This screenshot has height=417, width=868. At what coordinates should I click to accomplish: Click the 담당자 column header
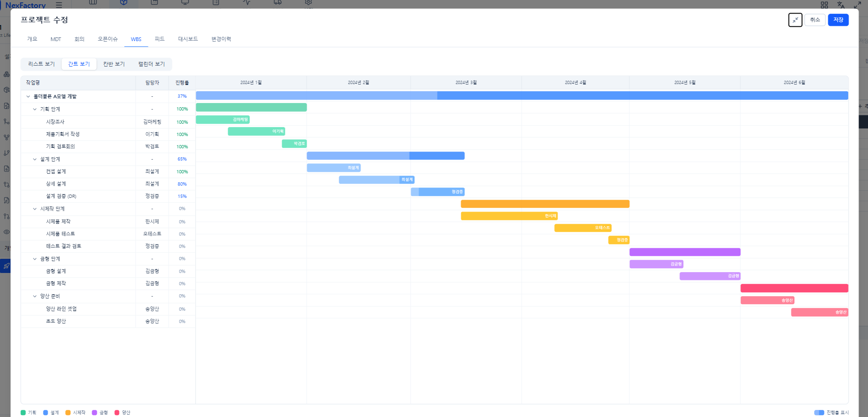152,83
